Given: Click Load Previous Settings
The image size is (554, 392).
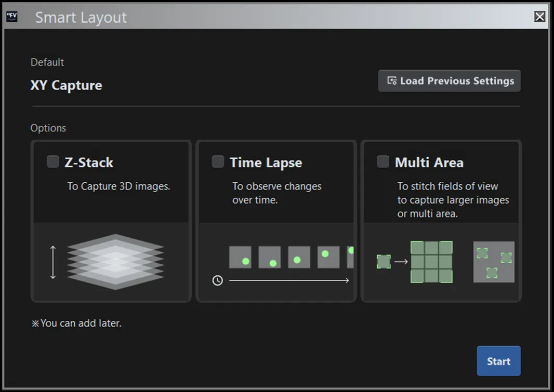Looking at the screenshot, I should click(449, 80).
